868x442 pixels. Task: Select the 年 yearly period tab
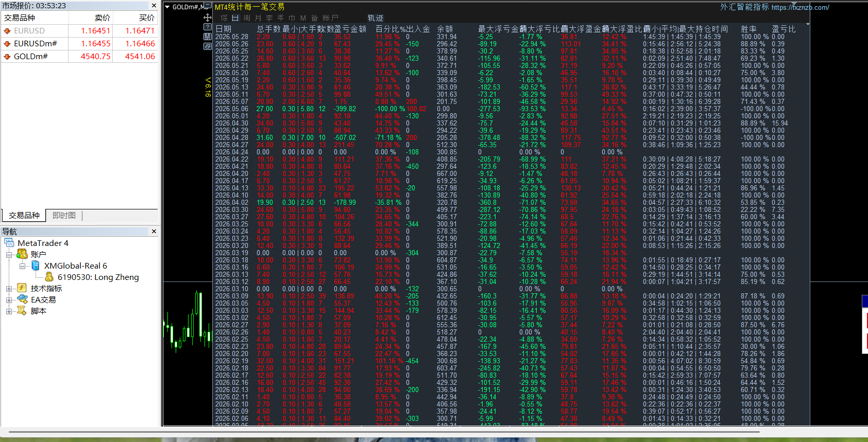tap(281, 18)
